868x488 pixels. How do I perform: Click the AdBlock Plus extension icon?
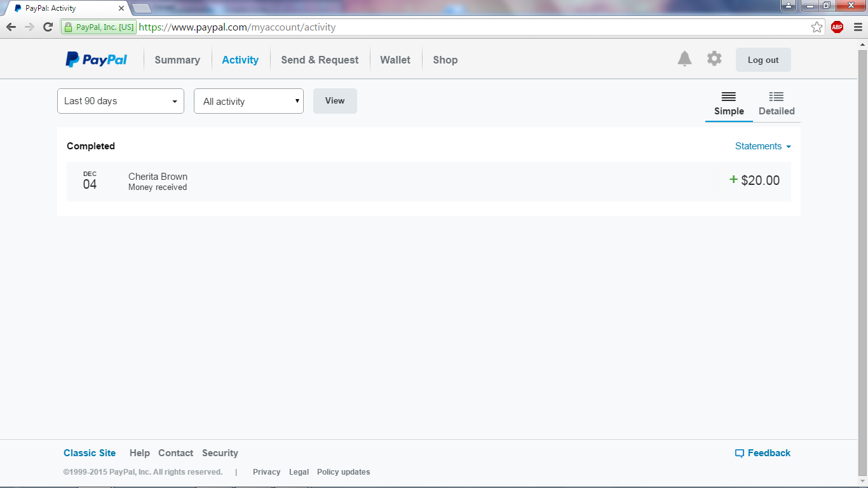coord(837,27)
